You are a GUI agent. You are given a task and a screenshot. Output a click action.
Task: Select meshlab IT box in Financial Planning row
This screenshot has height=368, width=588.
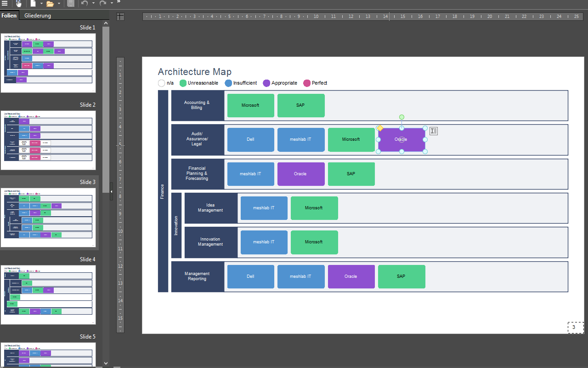click(x=251, y=174)
